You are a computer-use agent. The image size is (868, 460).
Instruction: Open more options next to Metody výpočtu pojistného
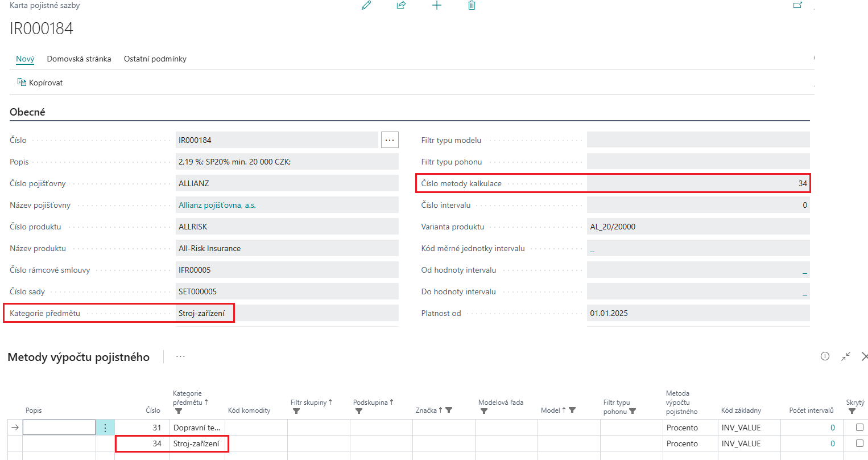pyautogui.click(x=180, y=357)
